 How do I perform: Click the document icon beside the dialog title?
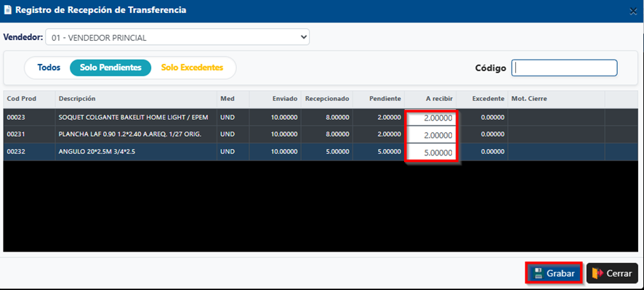(8, 10)
